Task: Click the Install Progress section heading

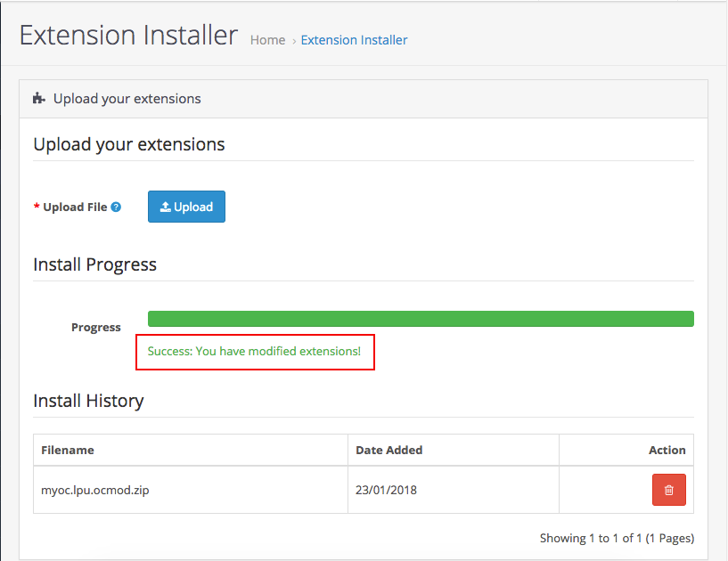Action: (94, 264)
